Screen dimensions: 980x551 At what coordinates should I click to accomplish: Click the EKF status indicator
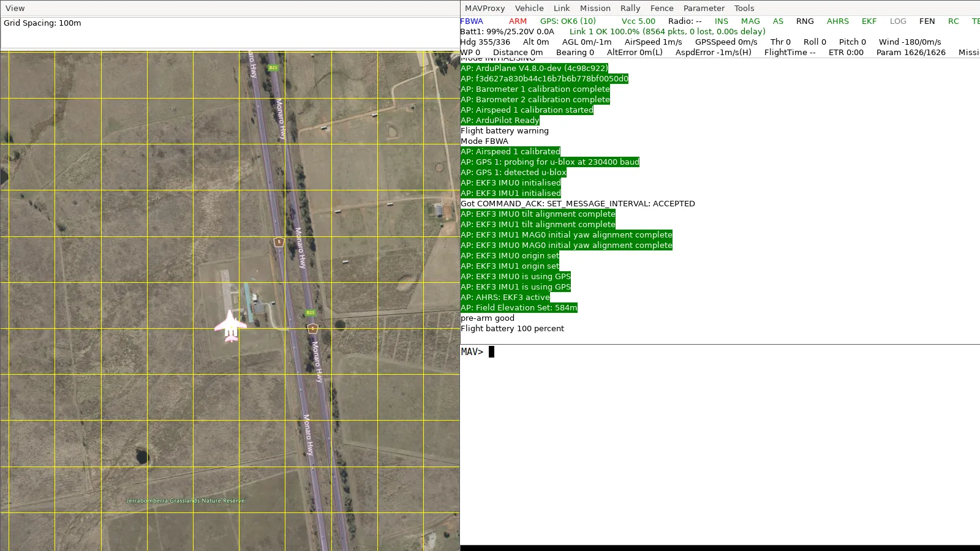(869, 21)
